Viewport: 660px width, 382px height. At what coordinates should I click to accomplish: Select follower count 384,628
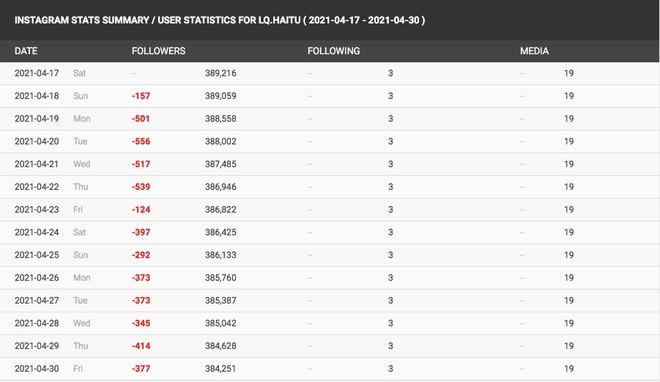tap(221, 346)
